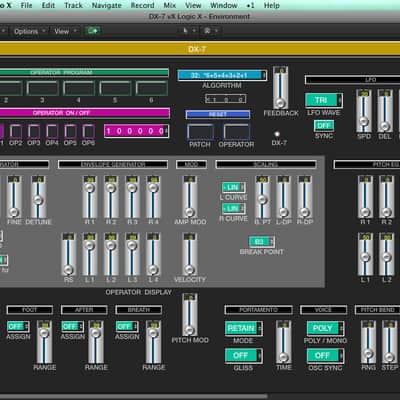Toggle the GLISS switch showing OFF
Viewport: 400px width, 400px height.
(x=244, y=356)
